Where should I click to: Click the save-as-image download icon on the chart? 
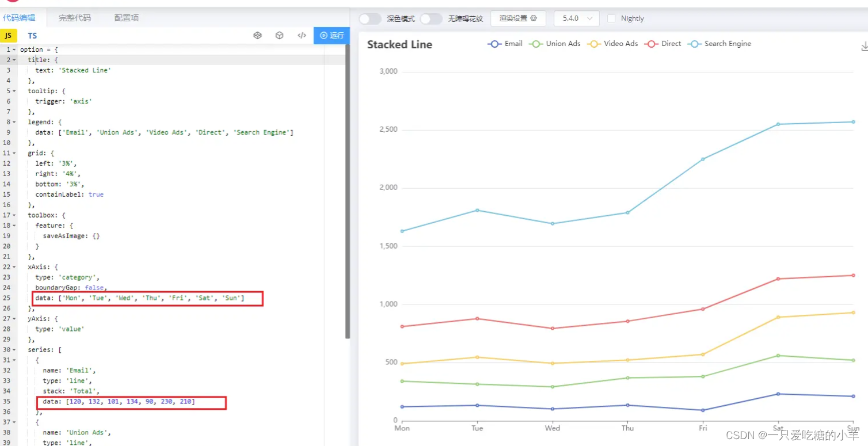pos(864,47)
